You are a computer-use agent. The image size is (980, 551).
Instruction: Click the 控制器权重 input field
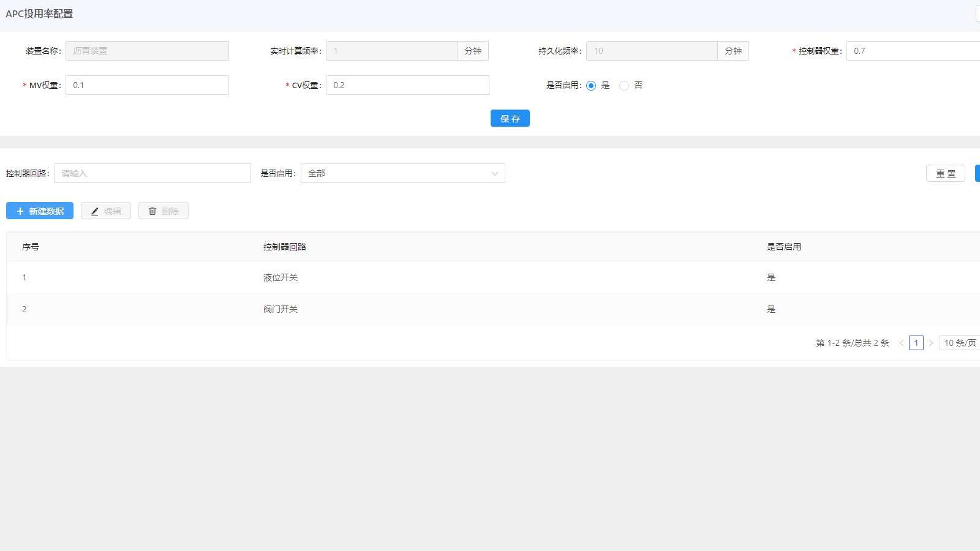[913, 51]
